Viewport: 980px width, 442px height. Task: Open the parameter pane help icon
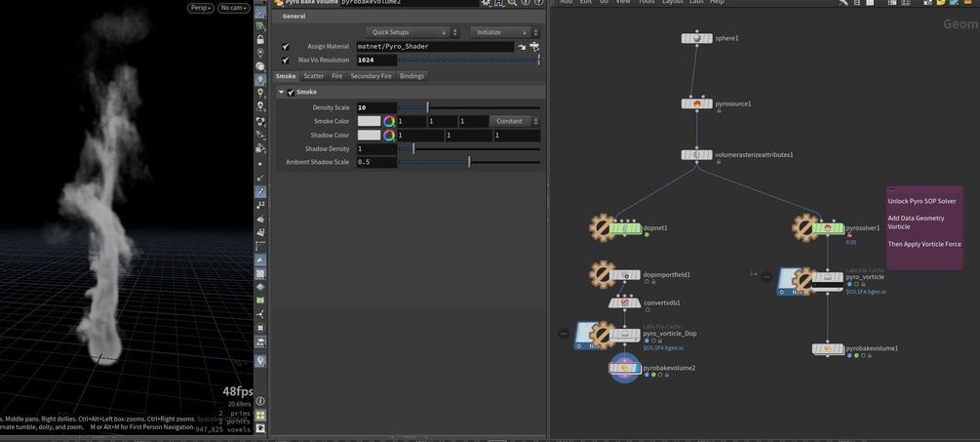[538, 3]
